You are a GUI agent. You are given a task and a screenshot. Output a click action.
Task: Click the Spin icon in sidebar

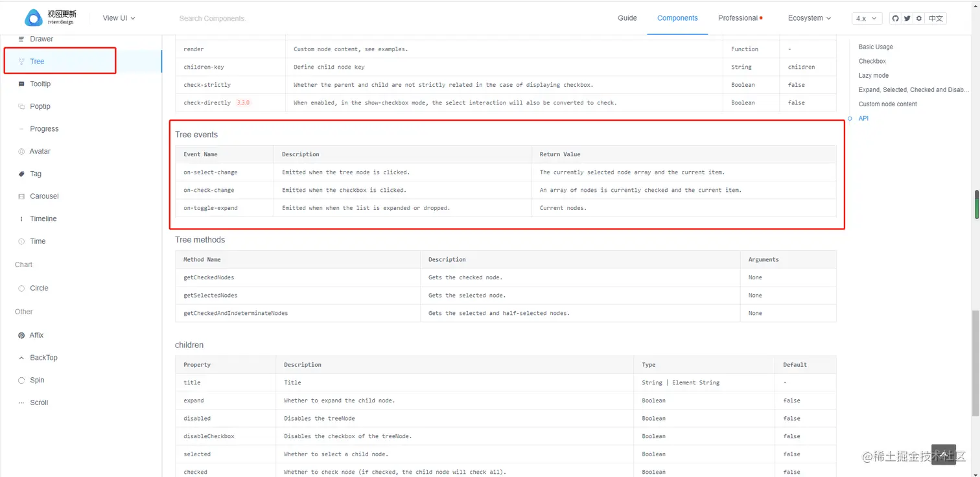(x=21, y=380)
